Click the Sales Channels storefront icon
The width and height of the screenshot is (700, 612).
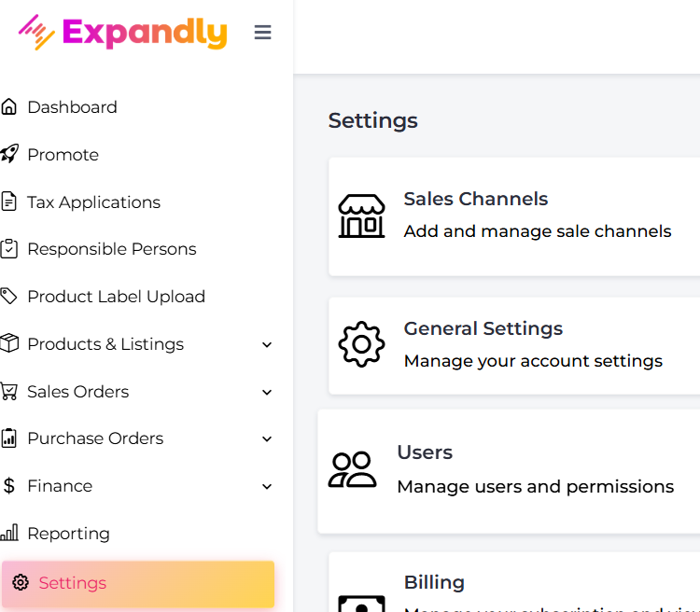point(361,216)
